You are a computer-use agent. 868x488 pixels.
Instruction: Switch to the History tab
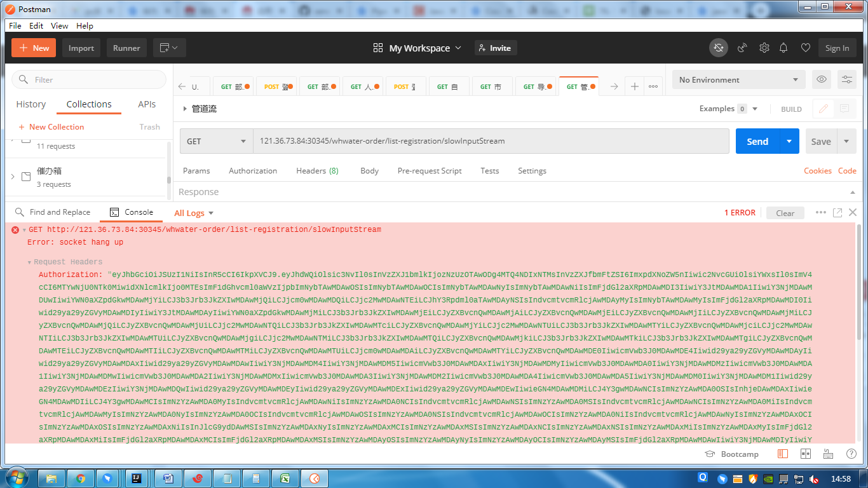tap(31, 104)
